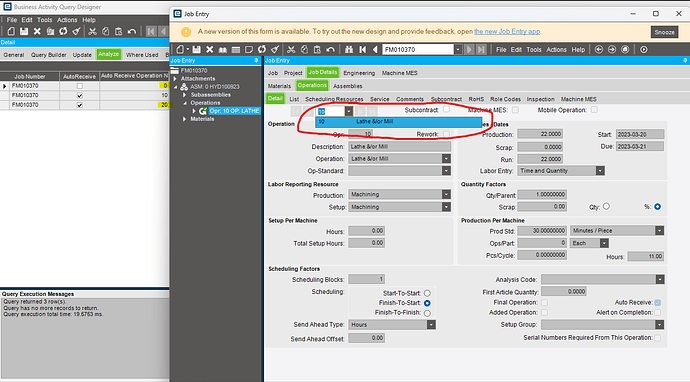Toggle Rework checkbox
The height and width of the screenshot is (382, 690).
447,134
